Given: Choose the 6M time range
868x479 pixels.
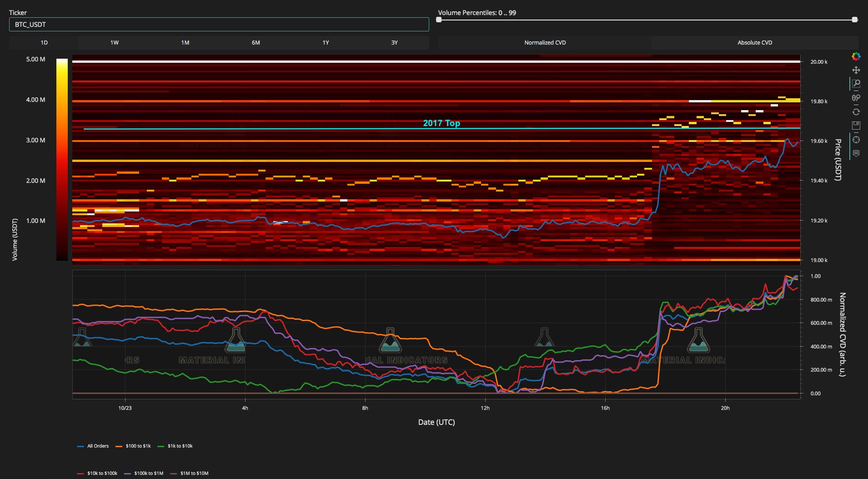Looking at the screenshot, I should tap(256, 43).
